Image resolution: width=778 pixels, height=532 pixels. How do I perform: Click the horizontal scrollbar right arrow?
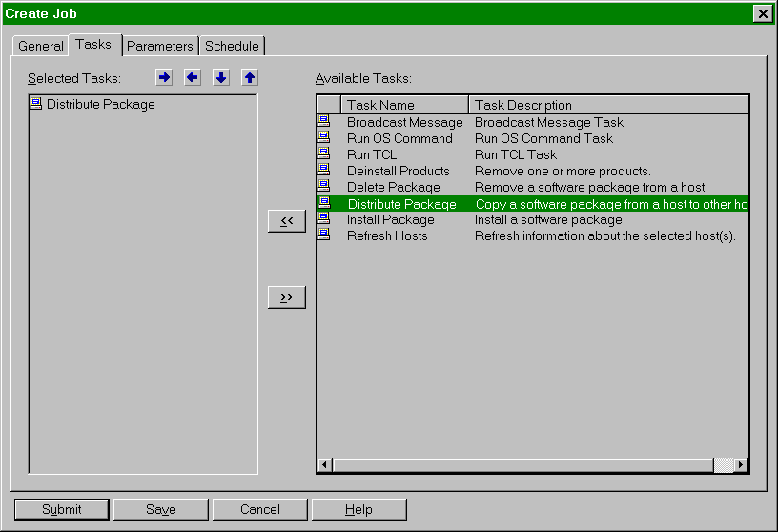(741, 465)
